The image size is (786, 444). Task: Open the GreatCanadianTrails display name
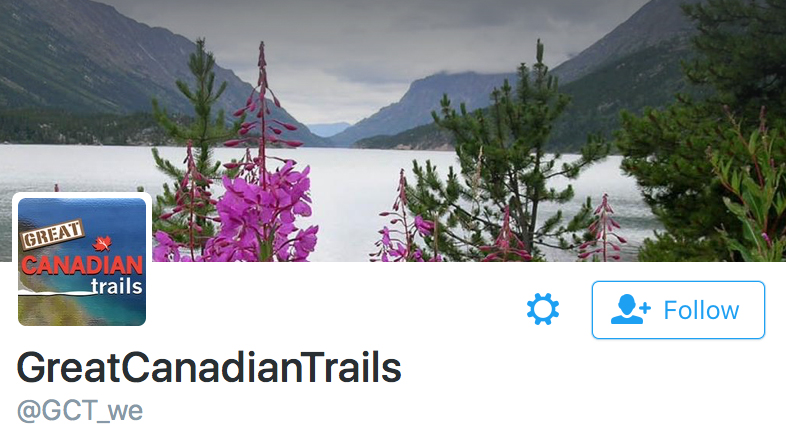tap(209, 368)
